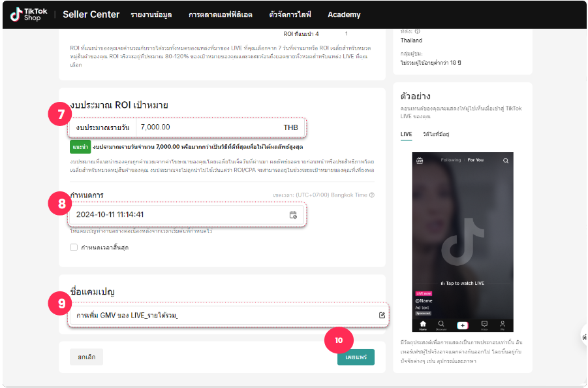Open the calendar date picker icon

(293, 214)
